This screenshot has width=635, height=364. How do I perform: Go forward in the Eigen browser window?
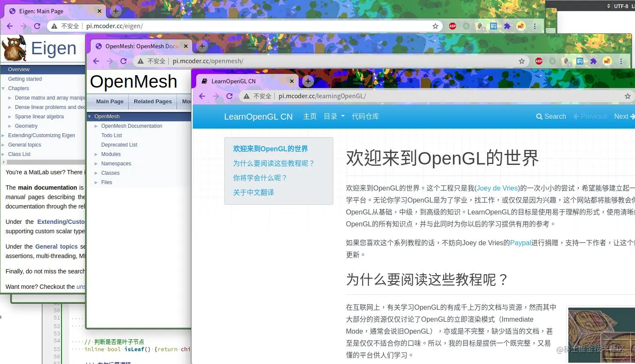pos(24,26)
